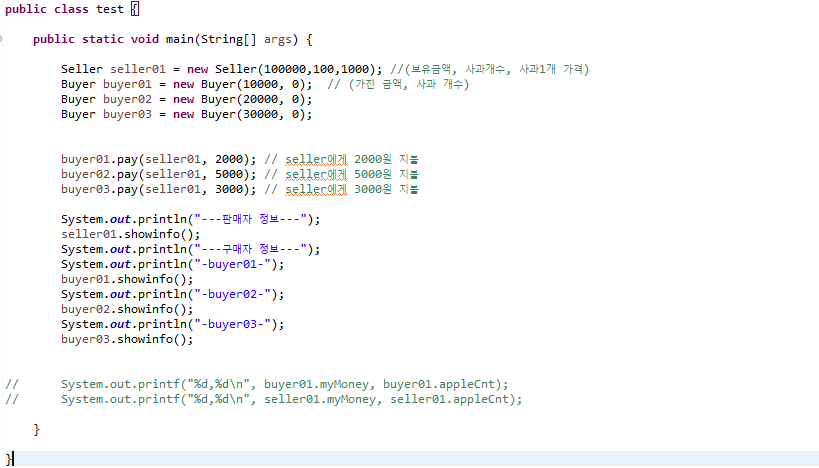819x468 pixels.
Task: Click the closing brace of the main method
Action: [37, 430]
